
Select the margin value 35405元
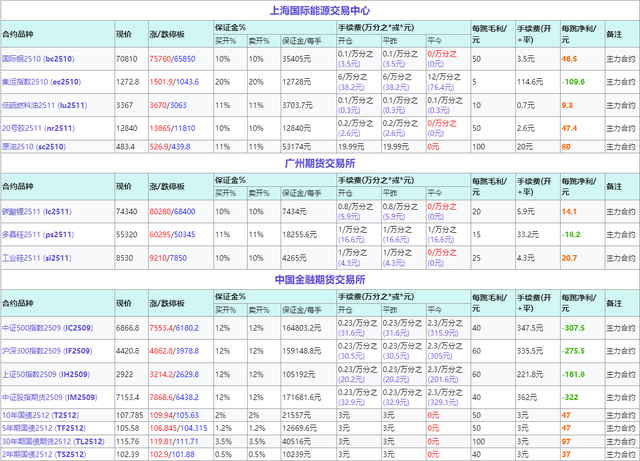296,59
